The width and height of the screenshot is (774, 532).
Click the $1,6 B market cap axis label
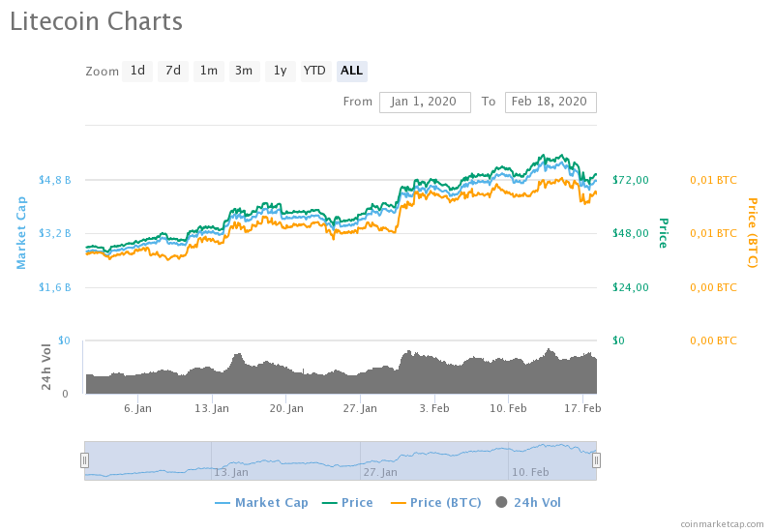(55, 287)
